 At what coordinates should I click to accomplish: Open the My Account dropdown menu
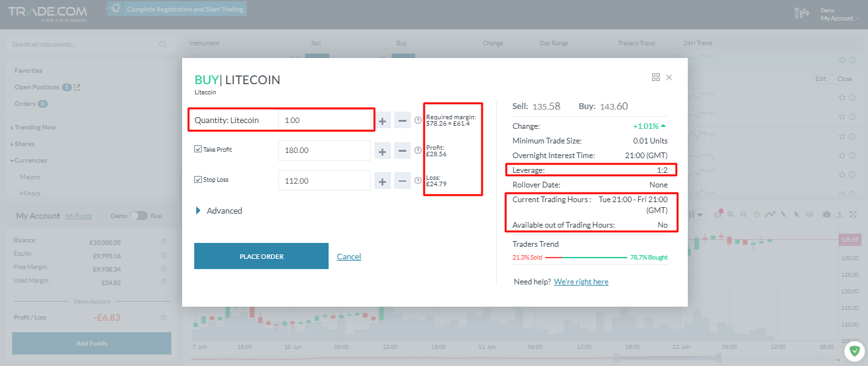(839, 18)
